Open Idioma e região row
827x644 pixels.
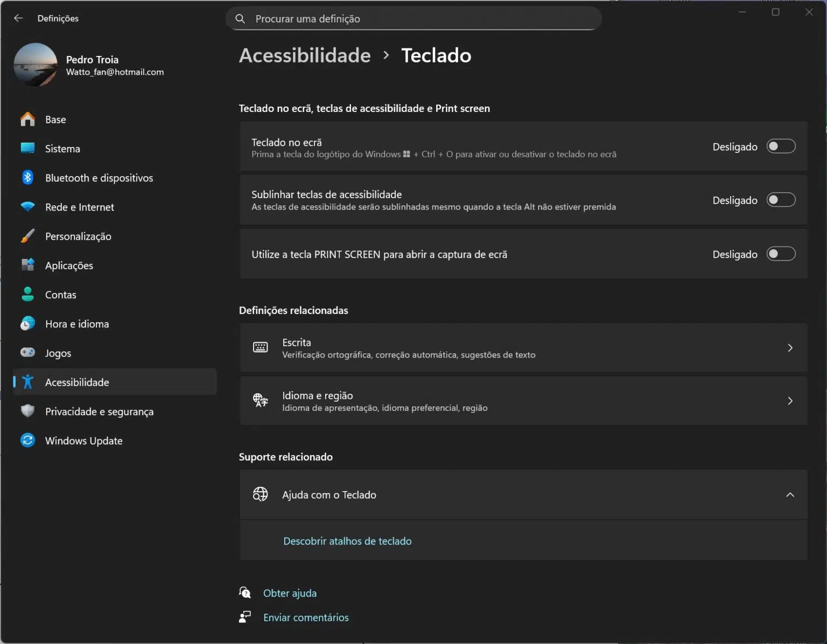523,401
